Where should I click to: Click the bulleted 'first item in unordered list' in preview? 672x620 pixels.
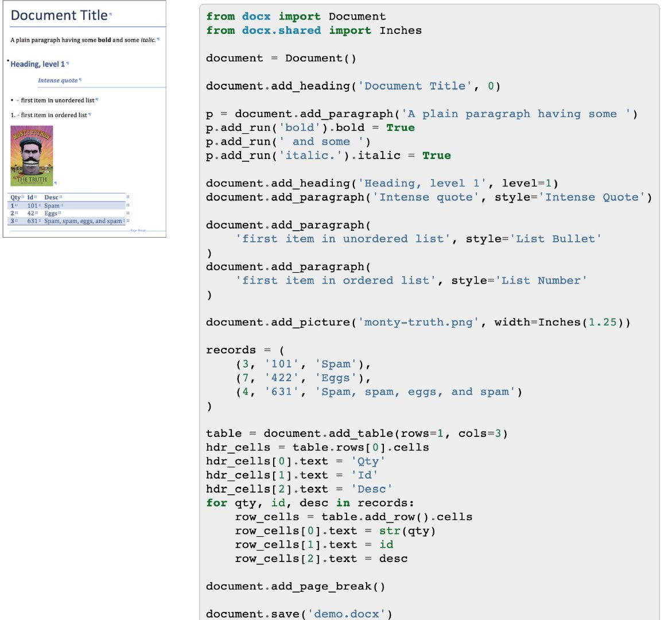click(x=57, y=100)
